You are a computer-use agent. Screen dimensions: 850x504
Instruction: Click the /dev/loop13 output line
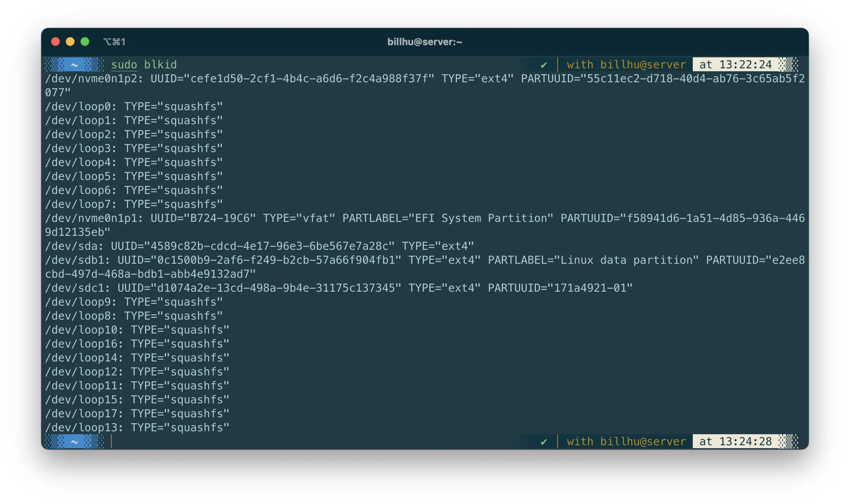137,428
